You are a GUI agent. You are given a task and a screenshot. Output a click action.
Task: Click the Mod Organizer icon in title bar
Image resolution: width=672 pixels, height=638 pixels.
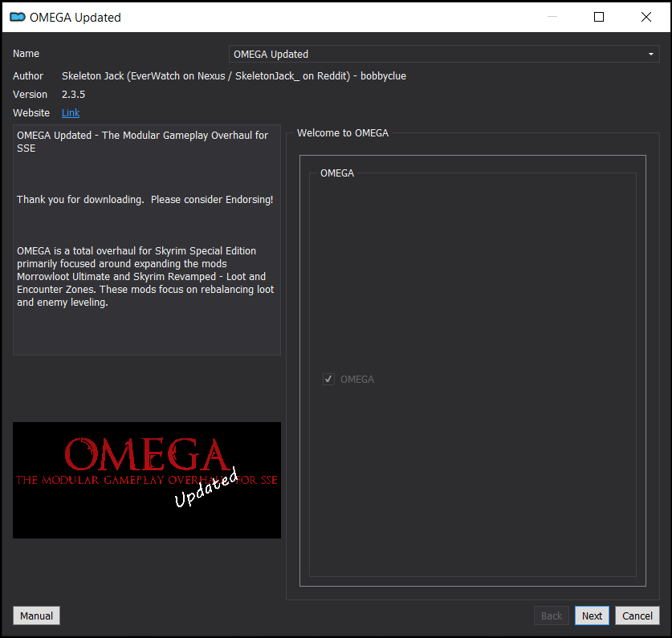(x=18, y=17)
